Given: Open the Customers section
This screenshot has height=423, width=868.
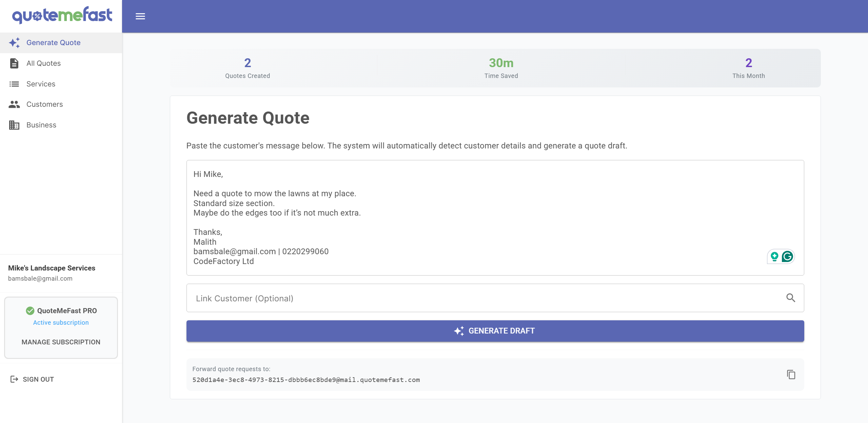Looking at the screenshot, I should coord(61,104).
